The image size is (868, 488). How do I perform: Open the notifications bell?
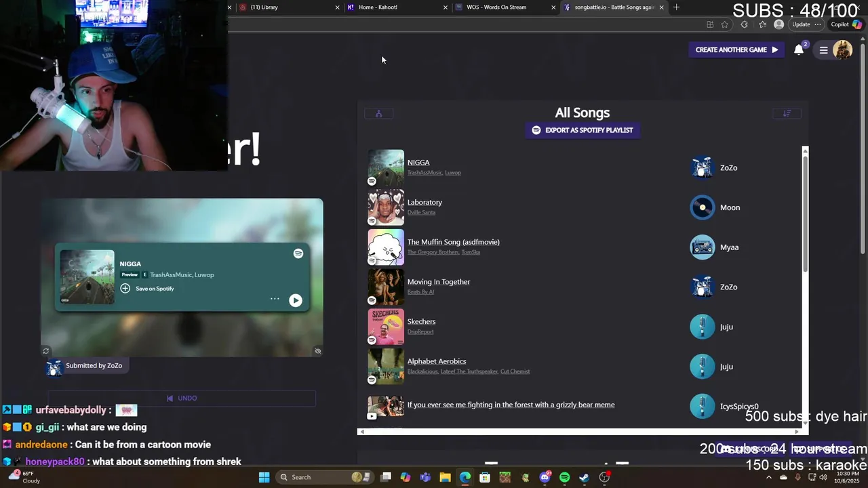(799, 49)
